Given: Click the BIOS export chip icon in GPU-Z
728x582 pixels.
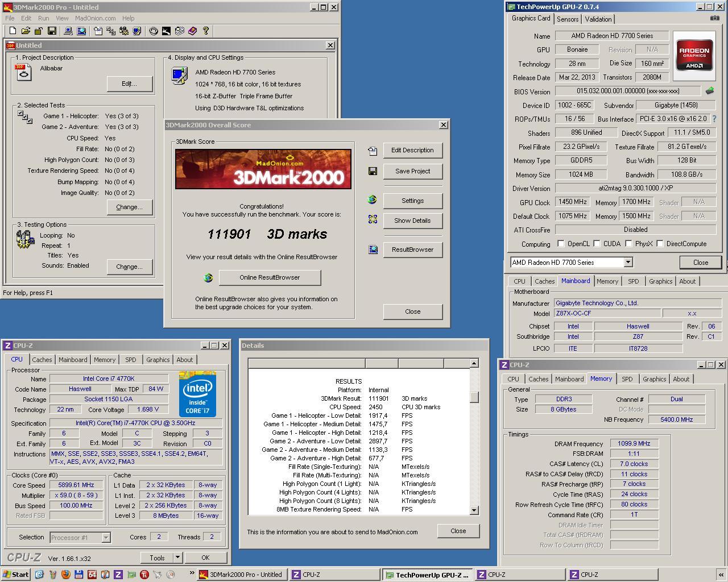Looking at the screenshot, I should pyautogui.click(x=710, y=90).
